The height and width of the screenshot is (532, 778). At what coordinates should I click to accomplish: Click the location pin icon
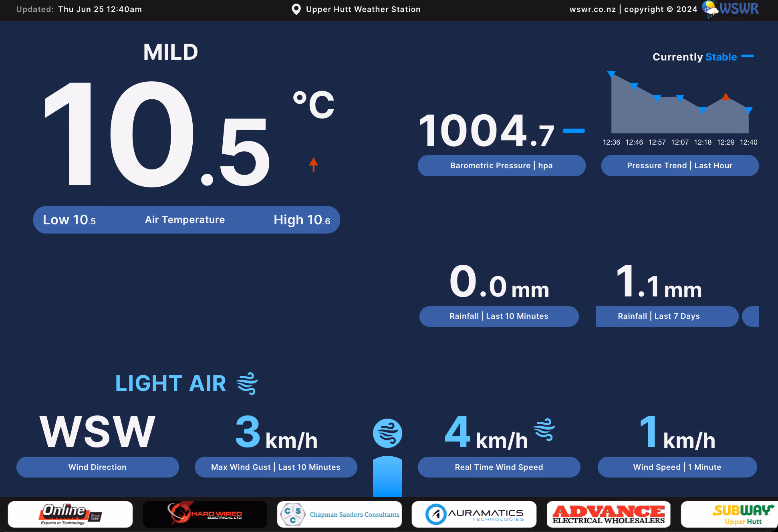click(296, 9)
